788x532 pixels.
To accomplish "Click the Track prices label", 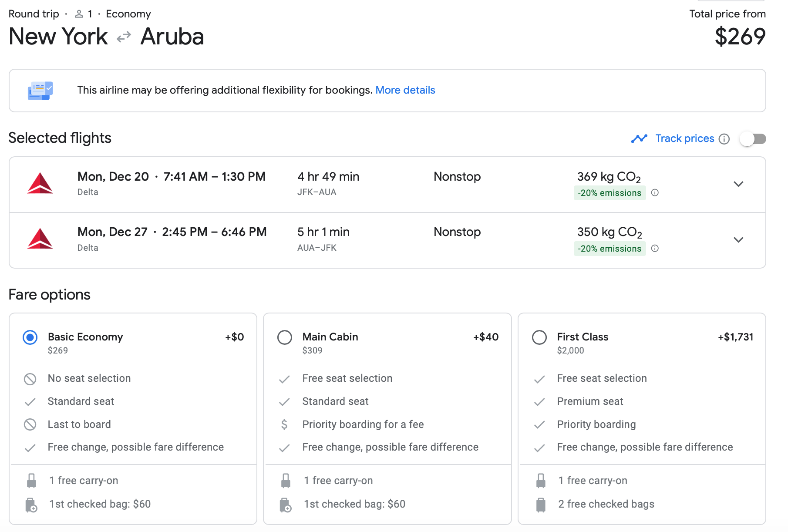I will click(685, 138).
